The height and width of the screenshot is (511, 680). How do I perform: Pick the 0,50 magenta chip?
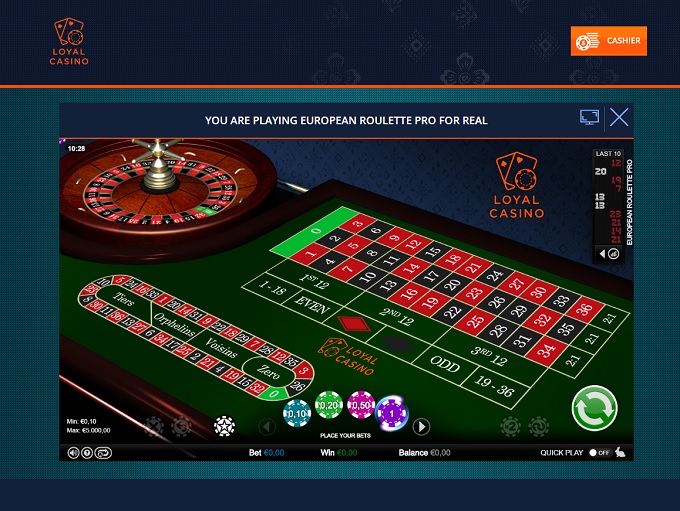(361, 405)
